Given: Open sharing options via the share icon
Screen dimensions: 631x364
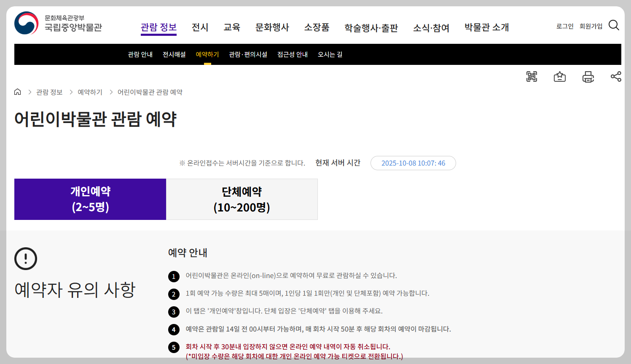Looking at the screenshot, I should pyautogui.click(x=616, y=76).
